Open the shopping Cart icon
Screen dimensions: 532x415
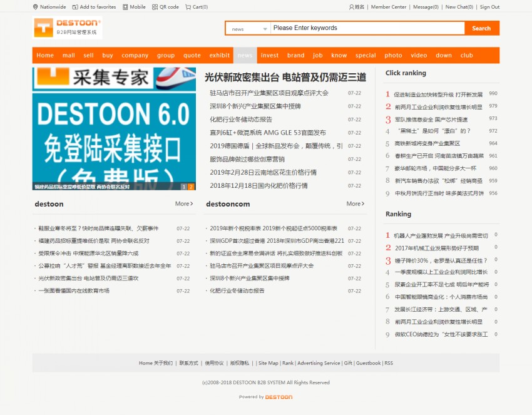click(188, 7)
